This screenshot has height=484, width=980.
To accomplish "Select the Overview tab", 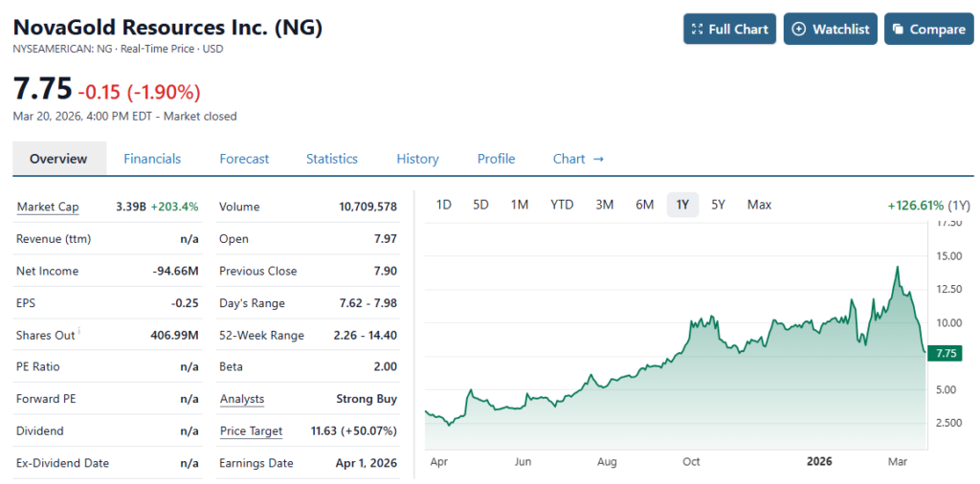I will click(x=58, y=159).
